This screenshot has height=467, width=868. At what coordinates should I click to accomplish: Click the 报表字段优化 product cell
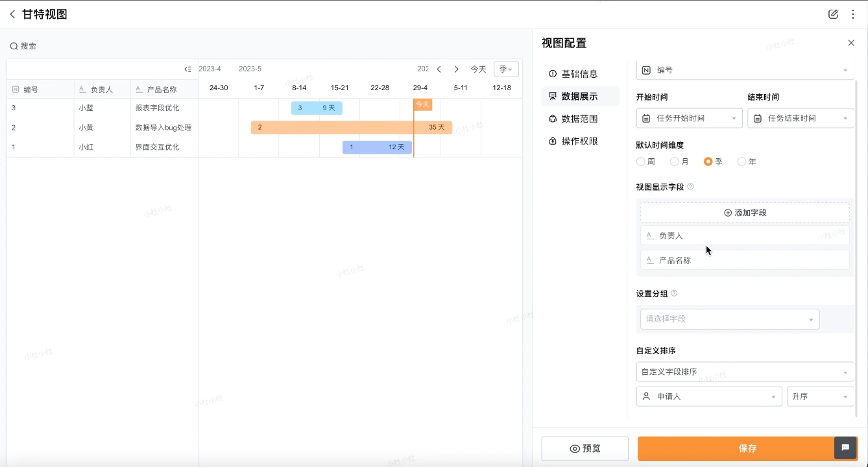tap(165, 108)
